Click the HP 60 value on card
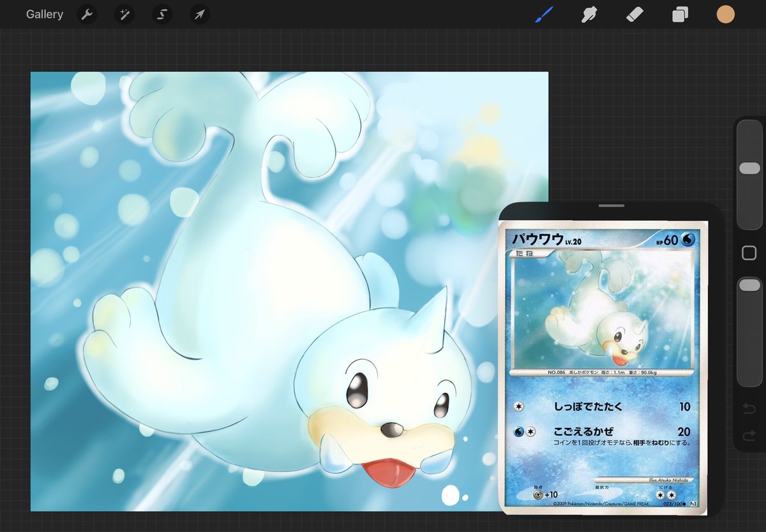 tap(667, 240)
